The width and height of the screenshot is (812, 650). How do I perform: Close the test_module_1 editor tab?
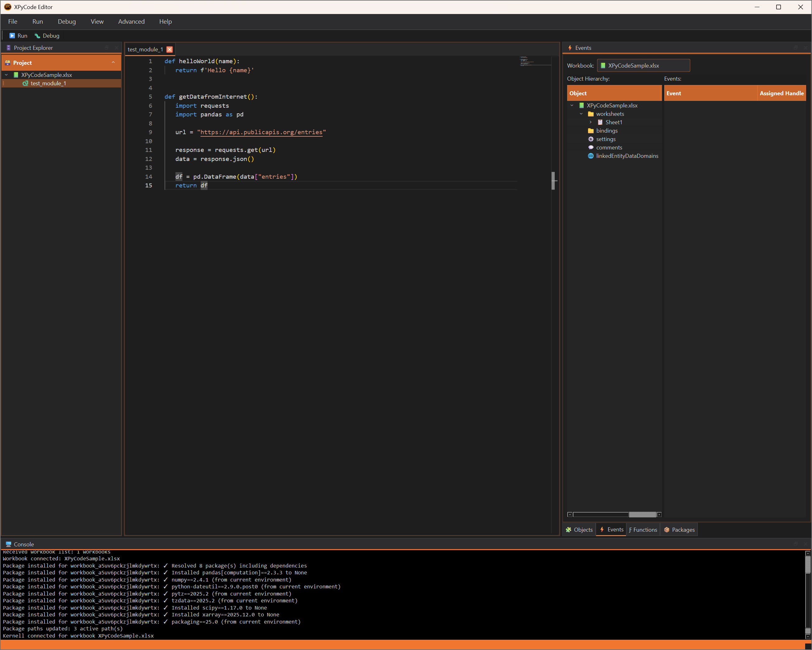pos(170,49)
